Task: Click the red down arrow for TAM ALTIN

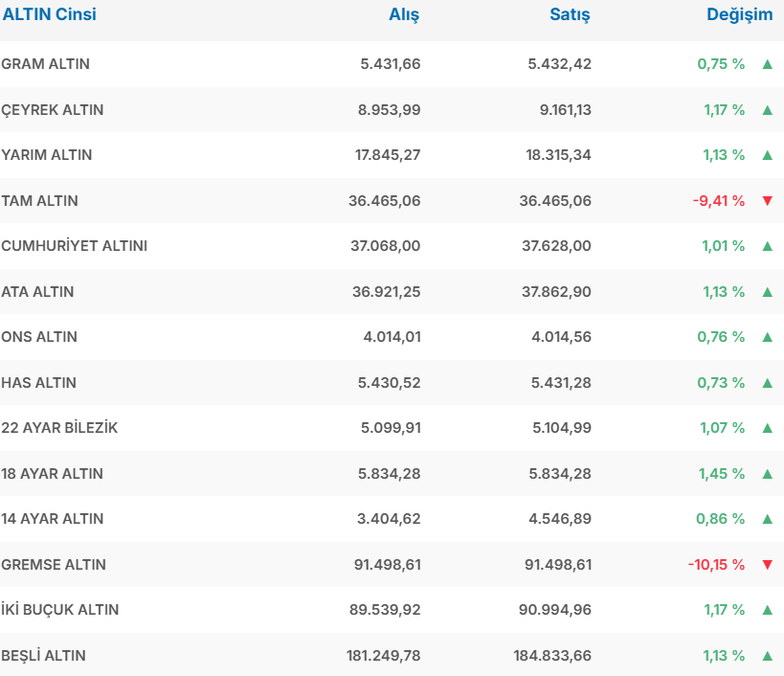Action: [x=767, y=201]
